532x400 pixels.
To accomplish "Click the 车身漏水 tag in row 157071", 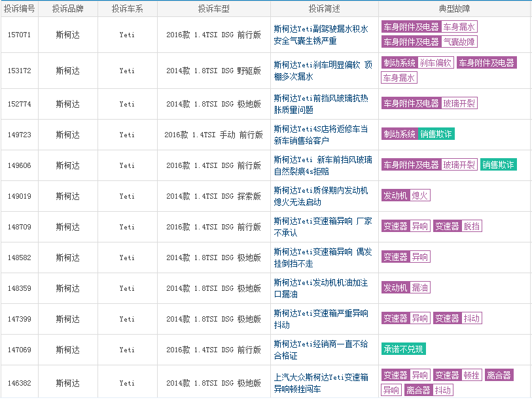I will [459, 27].
